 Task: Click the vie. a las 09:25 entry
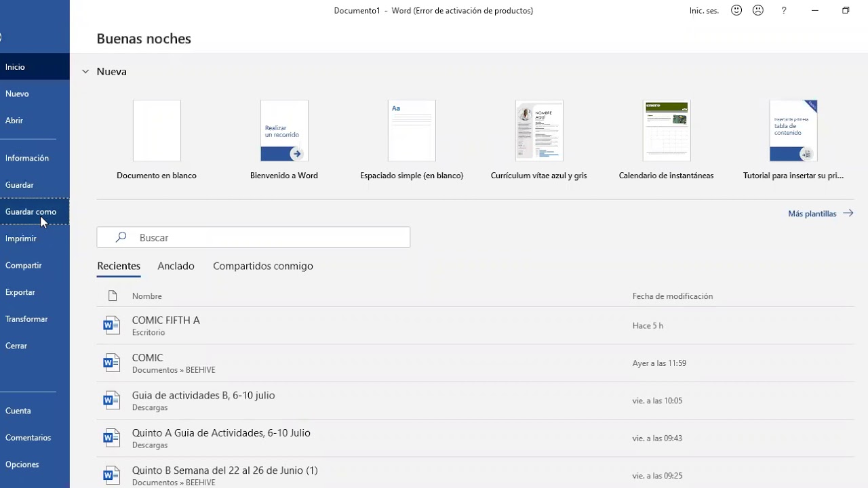click(657, 476)
